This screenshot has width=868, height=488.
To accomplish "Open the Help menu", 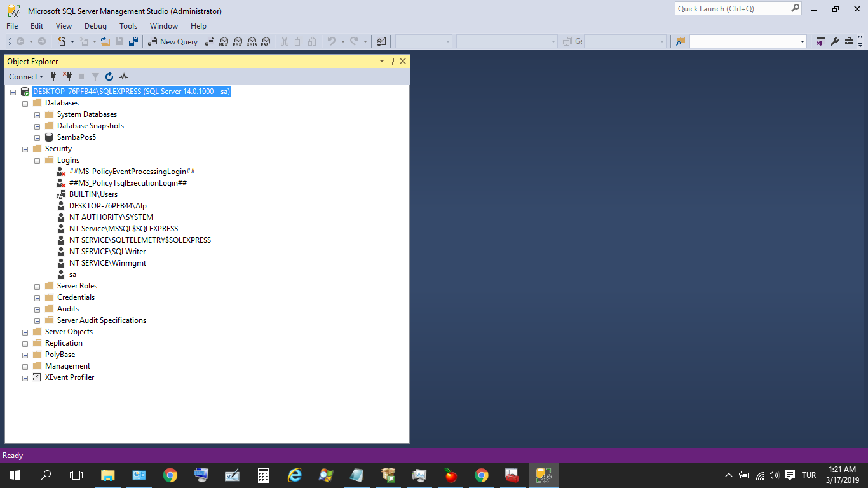I will (x=198, y=26).
